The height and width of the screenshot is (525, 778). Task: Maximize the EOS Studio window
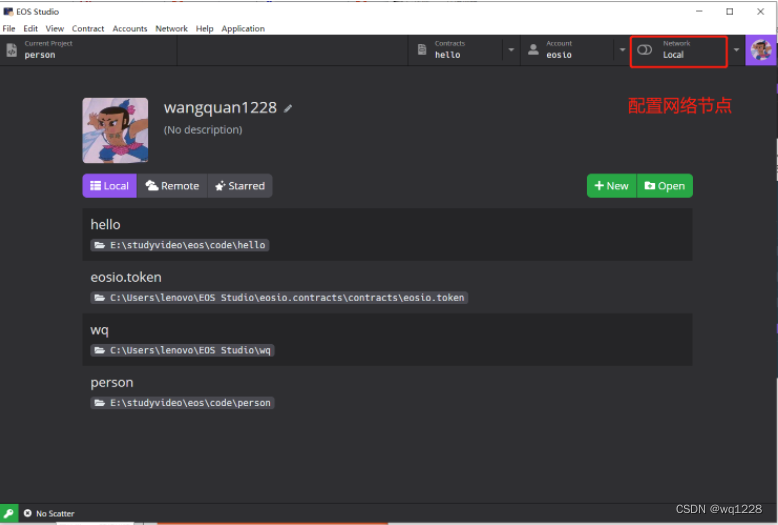tap(729, 11)
